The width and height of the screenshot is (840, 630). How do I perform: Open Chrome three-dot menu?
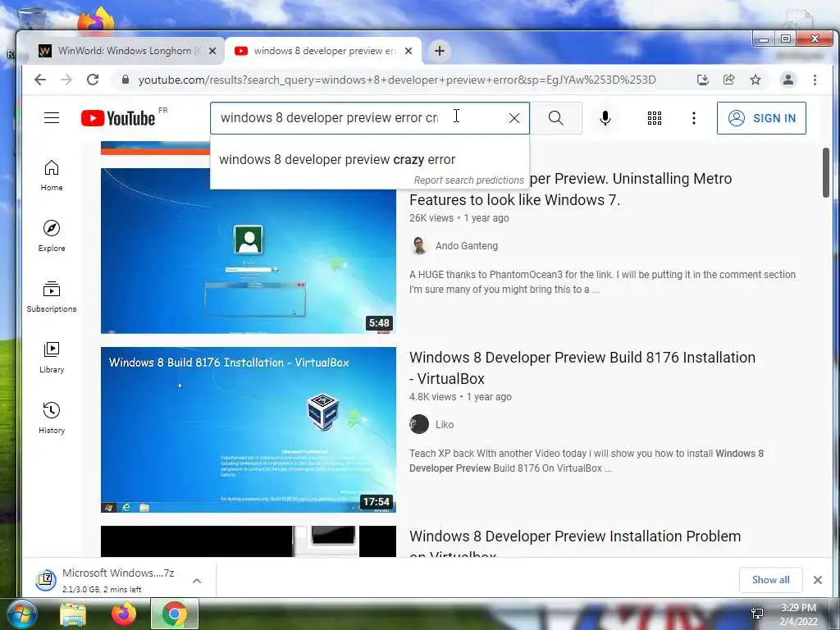(815, 80)
